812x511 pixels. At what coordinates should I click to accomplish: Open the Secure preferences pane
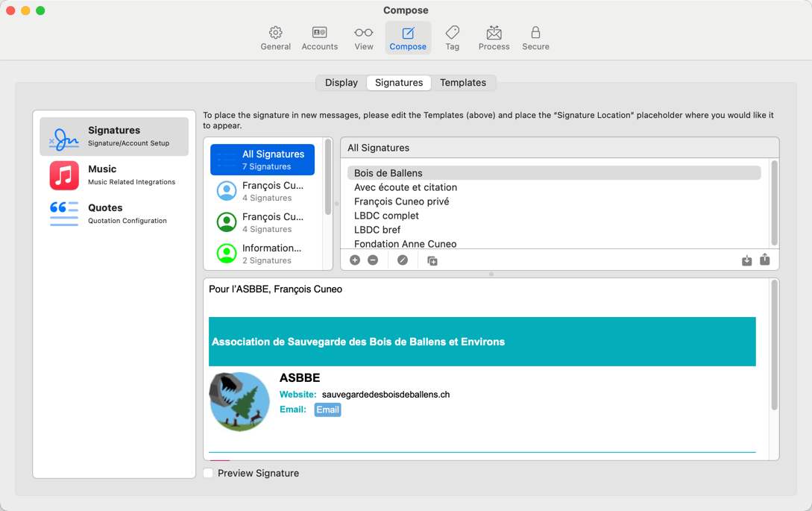point(535,38)
